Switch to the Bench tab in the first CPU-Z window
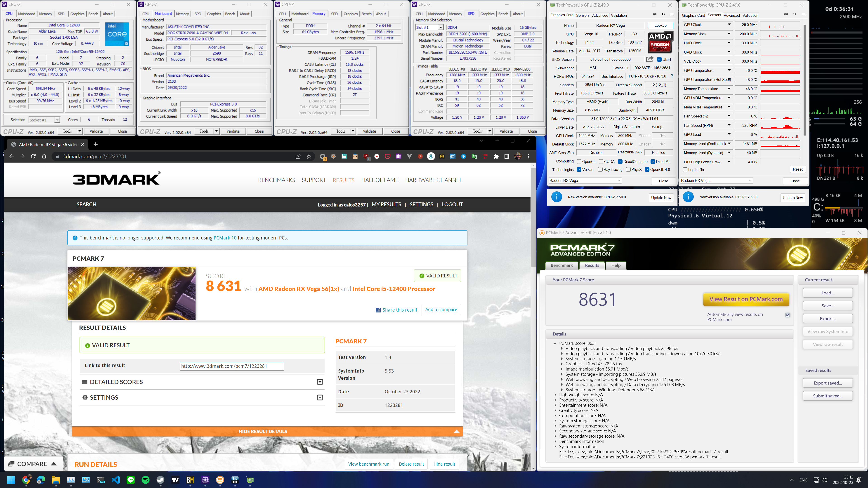This screenshot has width=868, height=488. pyautogui.click(x=93, y=14)
